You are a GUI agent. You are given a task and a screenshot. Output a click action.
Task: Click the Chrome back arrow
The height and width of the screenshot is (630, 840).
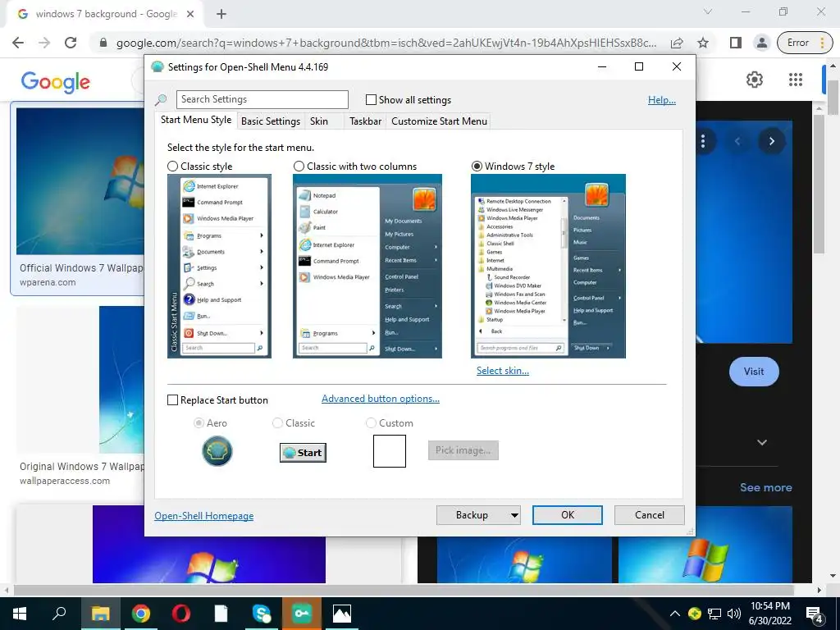click(18, 43)
